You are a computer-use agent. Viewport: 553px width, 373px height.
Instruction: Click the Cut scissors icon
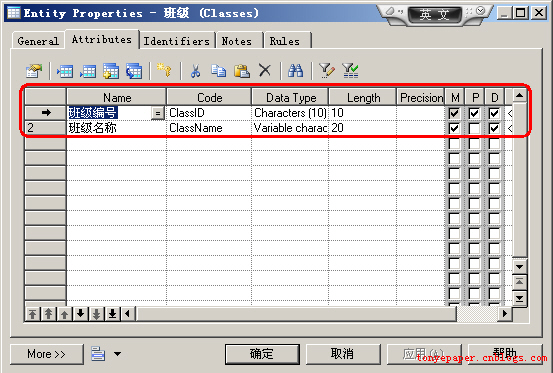[x=195, y=71]
